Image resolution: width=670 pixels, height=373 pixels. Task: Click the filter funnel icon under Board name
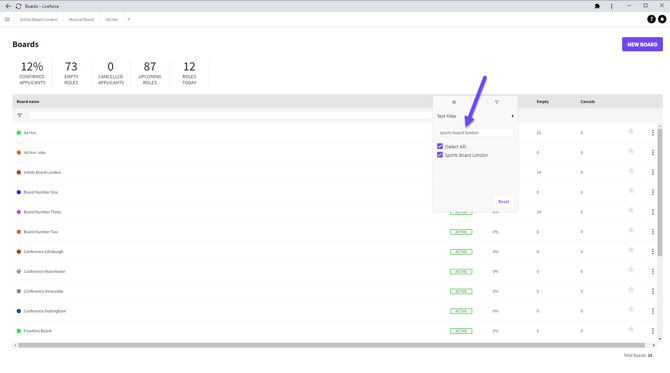point(20,115)
